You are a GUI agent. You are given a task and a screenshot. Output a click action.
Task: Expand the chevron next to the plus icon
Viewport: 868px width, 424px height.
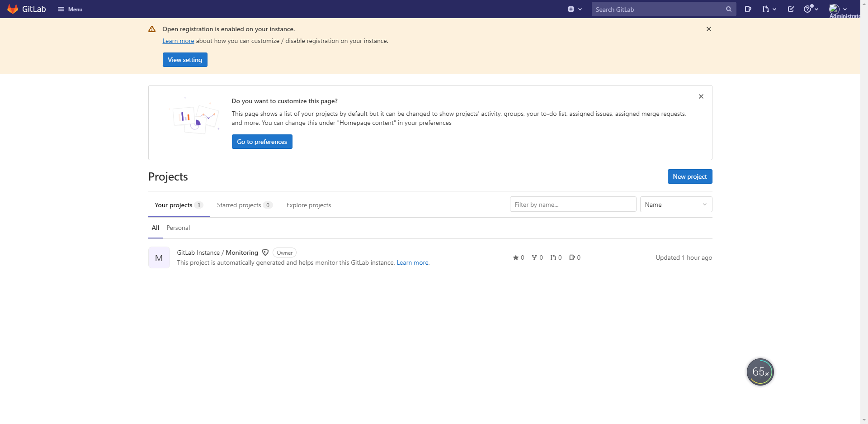pyautogui.click(x=580, y=9)
